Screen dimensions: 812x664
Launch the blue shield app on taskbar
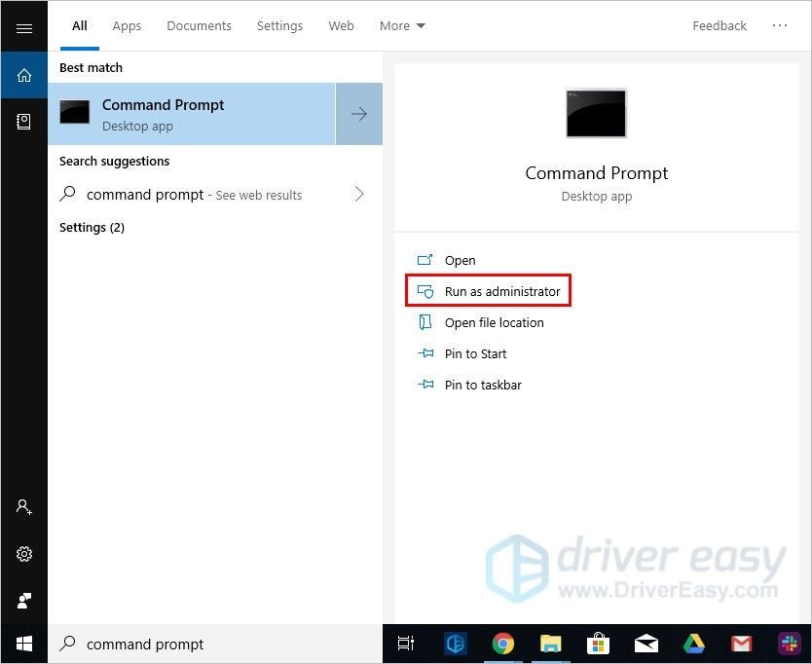pos(456,644)
